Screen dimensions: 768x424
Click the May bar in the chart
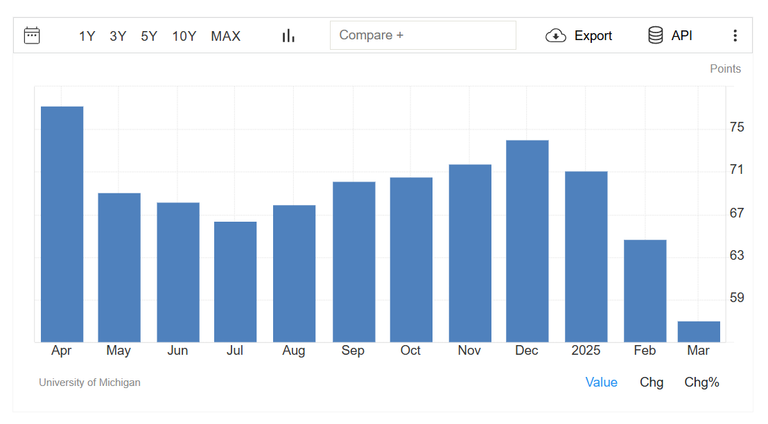[x=120, y=267]
